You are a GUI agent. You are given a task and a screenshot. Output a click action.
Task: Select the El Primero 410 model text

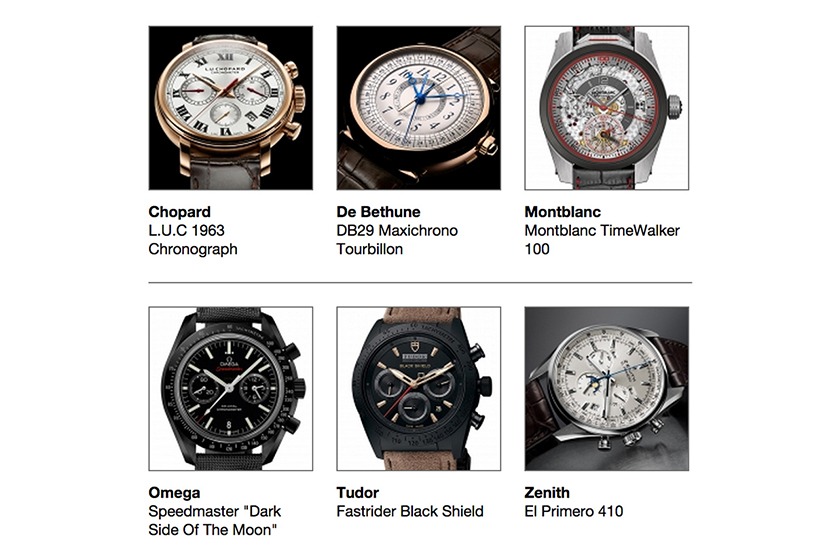pos(574,511)
